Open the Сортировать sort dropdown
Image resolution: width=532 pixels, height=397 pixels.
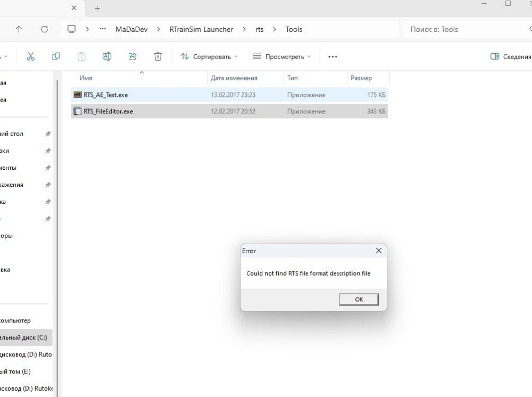tap(209, 56)
